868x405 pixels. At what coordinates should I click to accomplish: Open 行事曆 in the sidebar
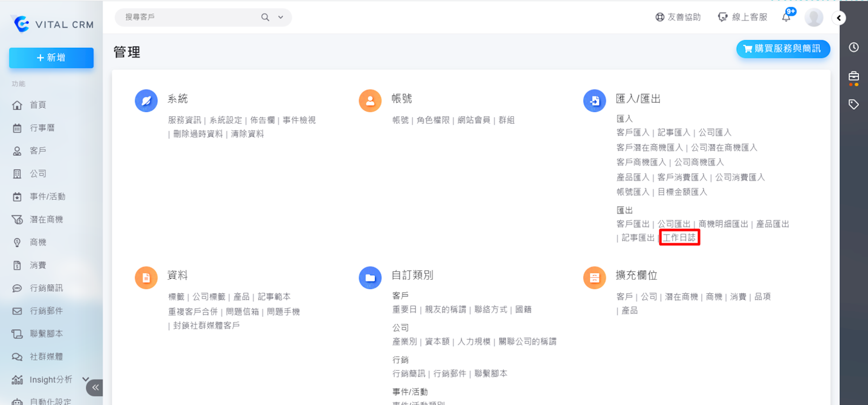[x=42, y=128]
